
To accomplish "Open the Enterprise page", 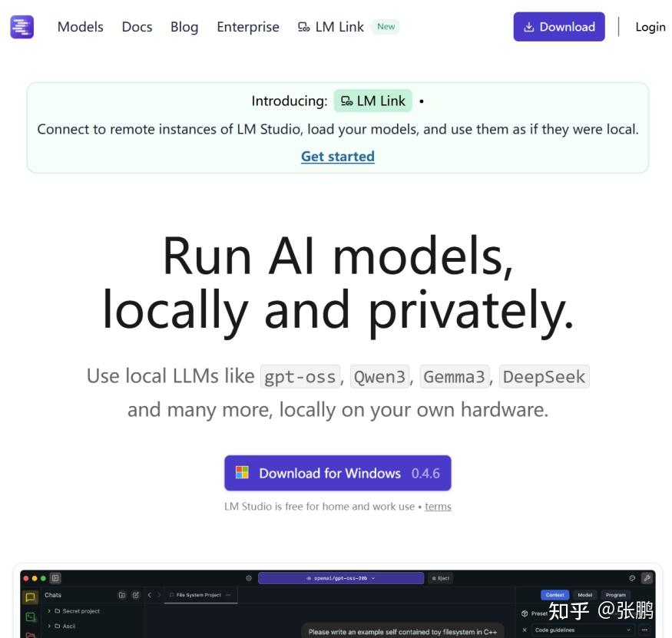I will tap(248, 27).
